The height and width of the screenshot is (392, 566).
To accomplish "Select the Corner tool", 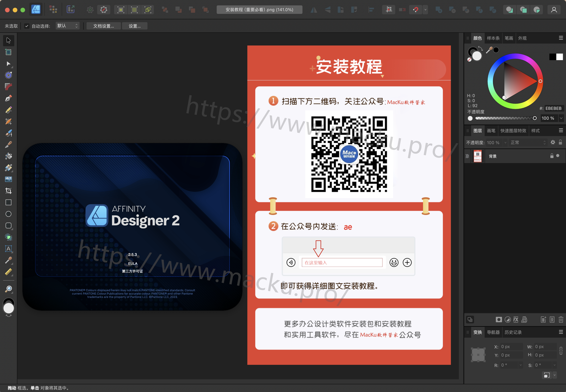I will click(x=9, y=87).
